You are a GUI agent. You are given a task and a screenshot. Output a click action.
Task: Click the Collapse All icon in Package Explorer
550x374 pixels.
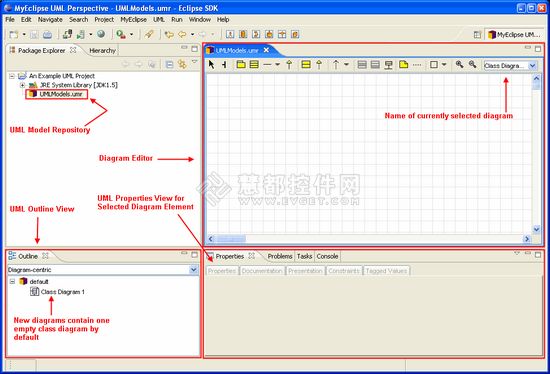(169, 64)
